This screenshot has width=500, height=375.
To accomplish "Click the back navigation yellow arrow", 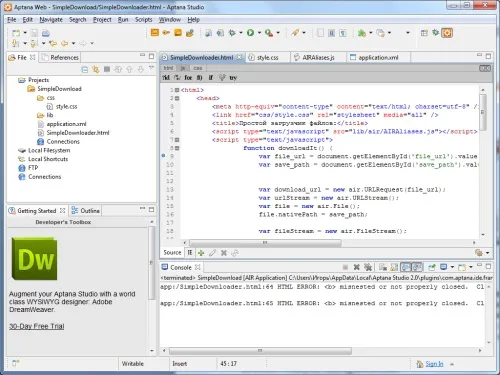I will click(64, 43).
